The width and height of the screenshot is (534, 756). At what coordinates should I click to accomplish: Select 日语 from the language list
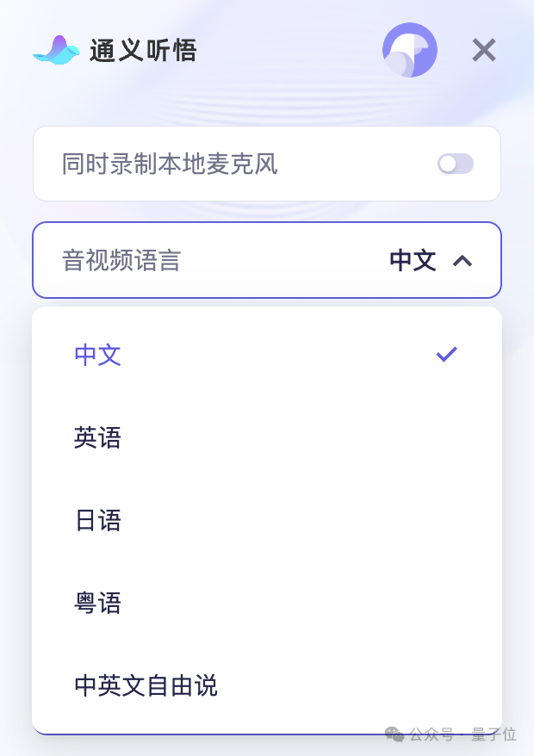click(97, 520)
